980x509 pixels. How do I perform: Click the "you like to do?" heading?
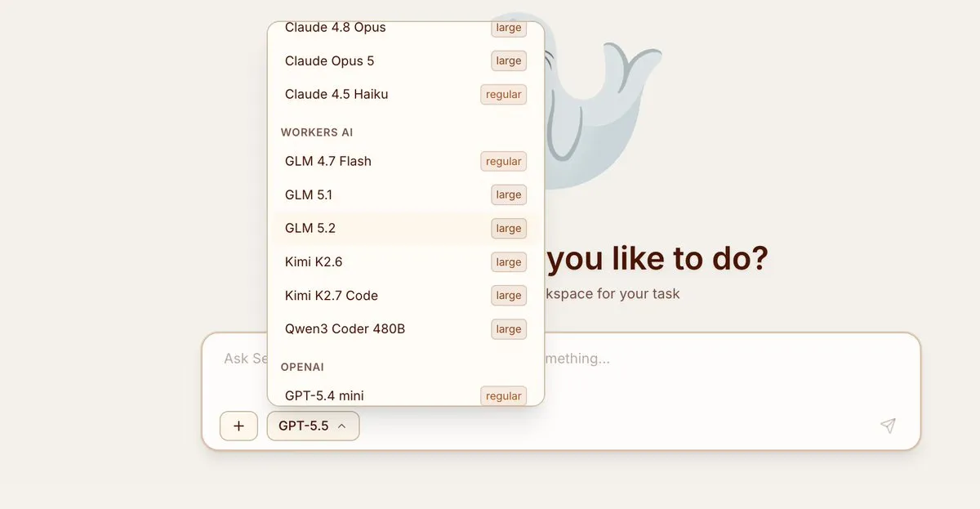pos(657,258)
